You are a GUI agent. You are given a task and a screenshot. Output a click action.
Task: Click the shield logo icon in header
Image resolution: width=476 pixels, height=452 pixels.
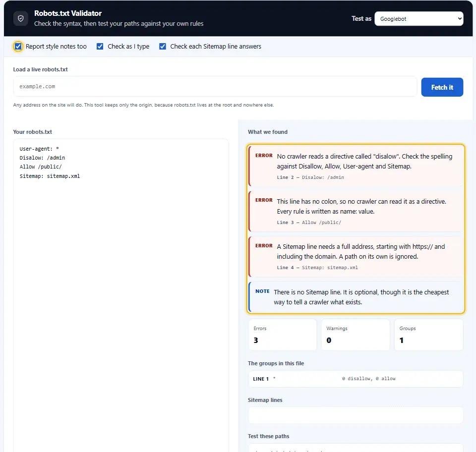click(x=21, y=18)
